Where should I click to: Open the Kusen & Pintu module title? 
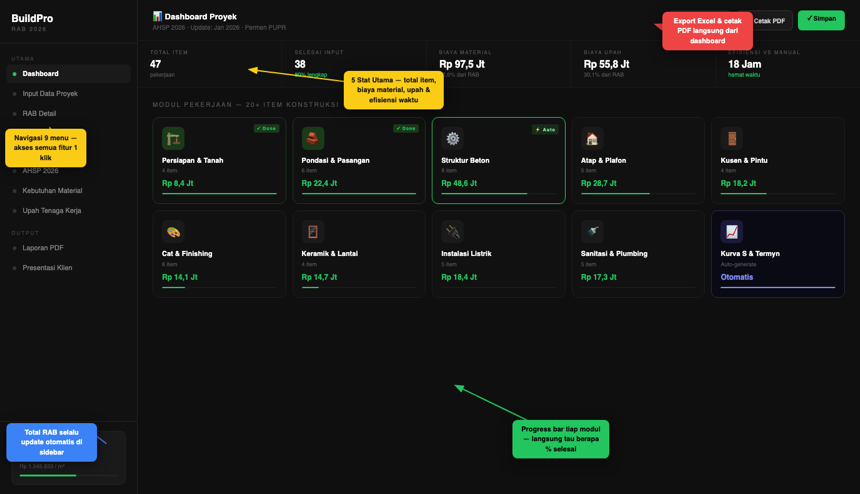pyautogui.click(x=744, y=161)
